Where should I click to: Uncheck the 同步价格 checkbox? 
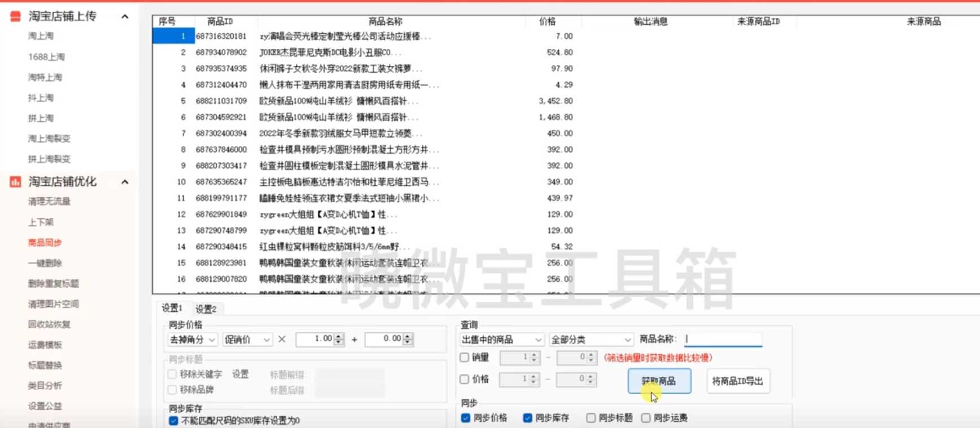(466, 418)
